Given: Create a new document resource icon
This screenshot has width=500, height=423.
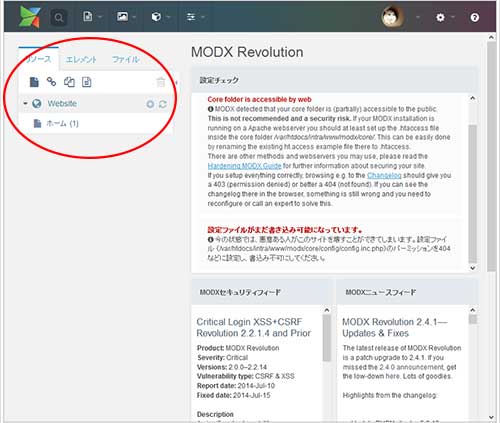Looking at the screenshot, I should tap(34, 82).
